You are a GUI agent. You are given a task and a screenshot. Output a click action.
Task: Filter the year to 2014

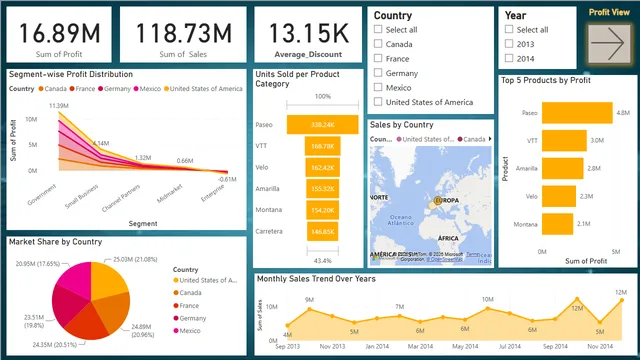pos(509,58)
